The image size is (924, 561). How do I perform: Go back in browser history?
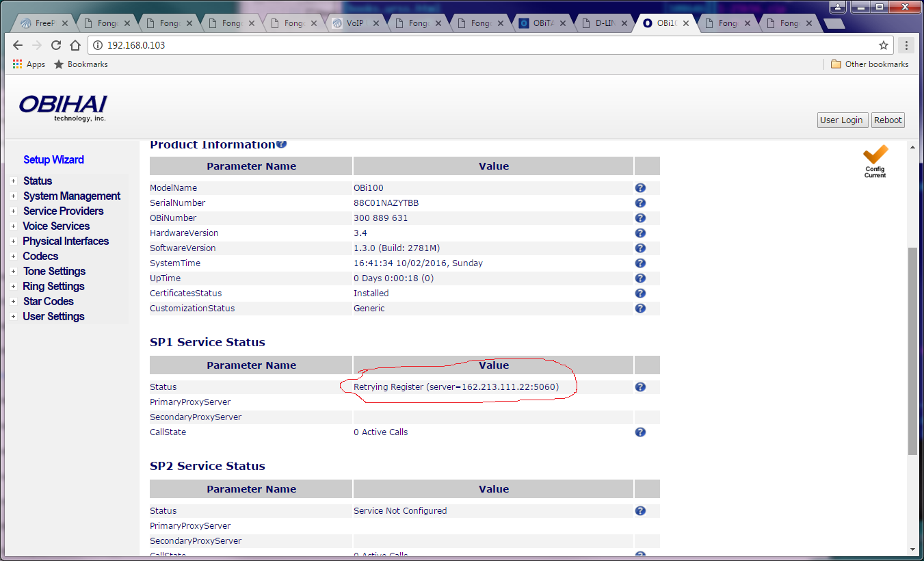pyautogui.click(x=18, y=45)
